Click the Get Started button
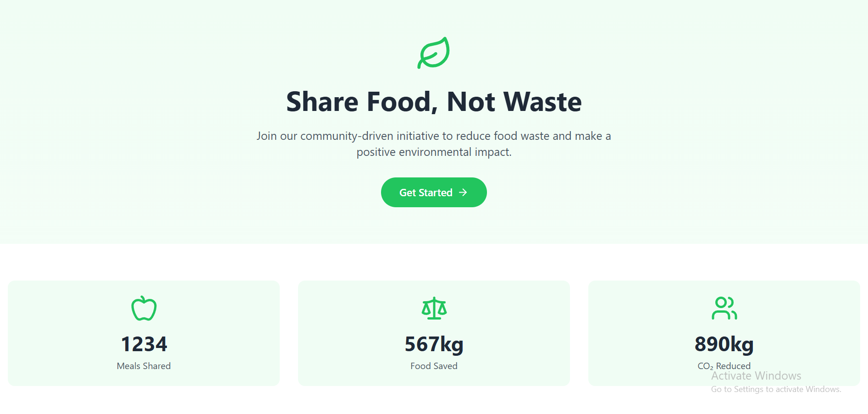This screenshot has width=868, height=414. 434,192
